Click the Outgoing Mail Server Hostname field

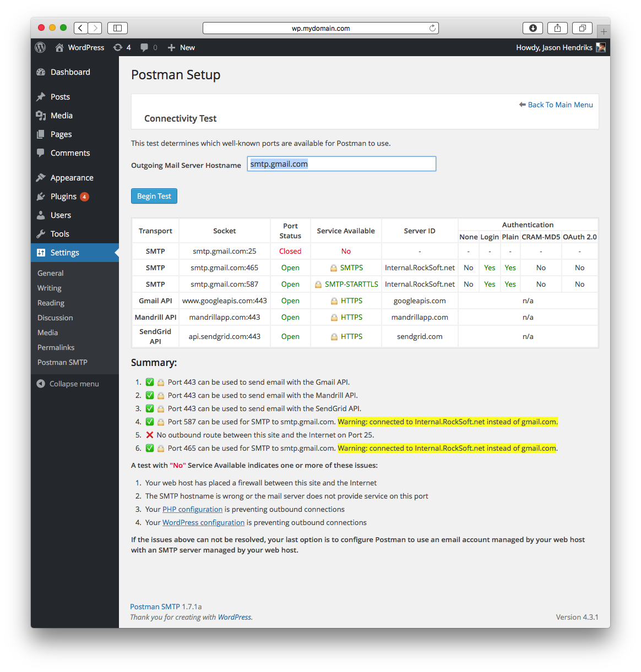(x=341, y=164)
